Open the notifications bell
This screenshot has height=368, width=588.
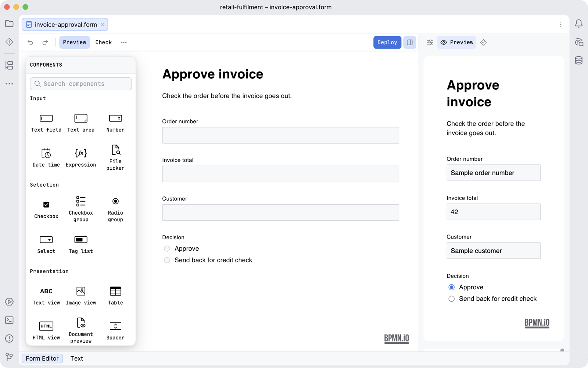[579, 24]
